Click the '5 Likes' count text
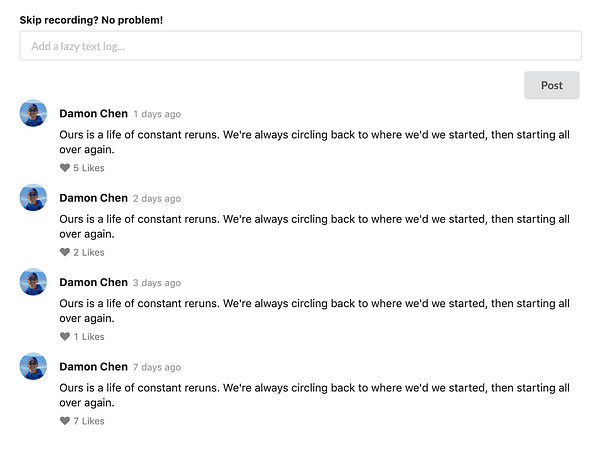The width and height of the screenshot is (600, 455). pos(89,168)
